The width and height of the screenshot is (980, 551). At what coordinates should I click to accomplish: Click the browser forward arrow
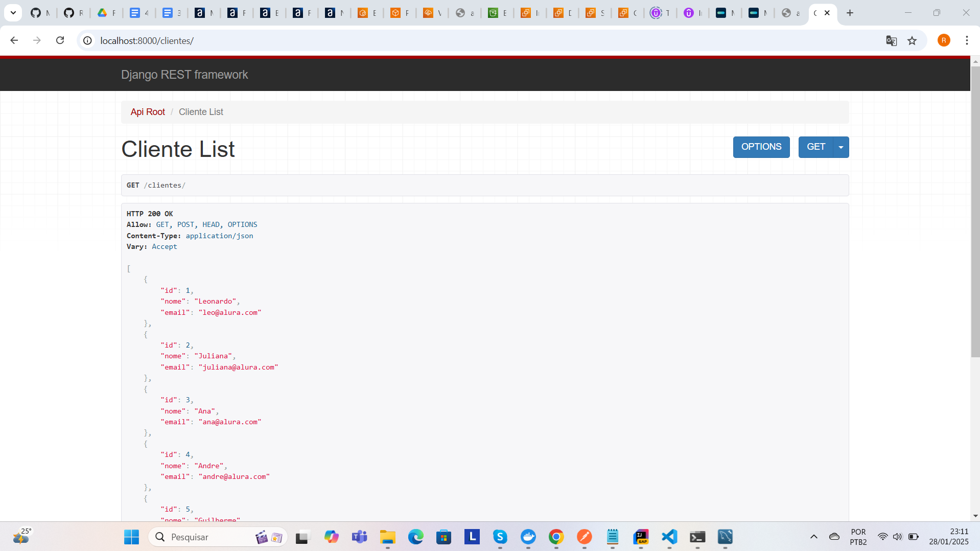tap(37, 40)
